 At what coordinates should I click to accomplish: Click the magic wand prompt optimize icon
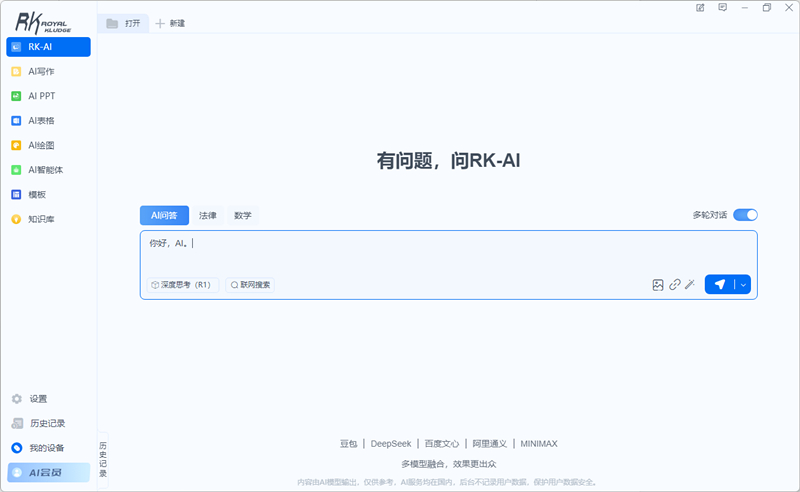click(689, 285)
